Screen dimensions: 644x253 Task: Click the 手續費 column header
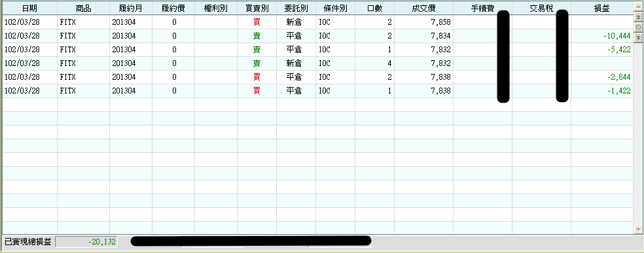pos(482,8)
